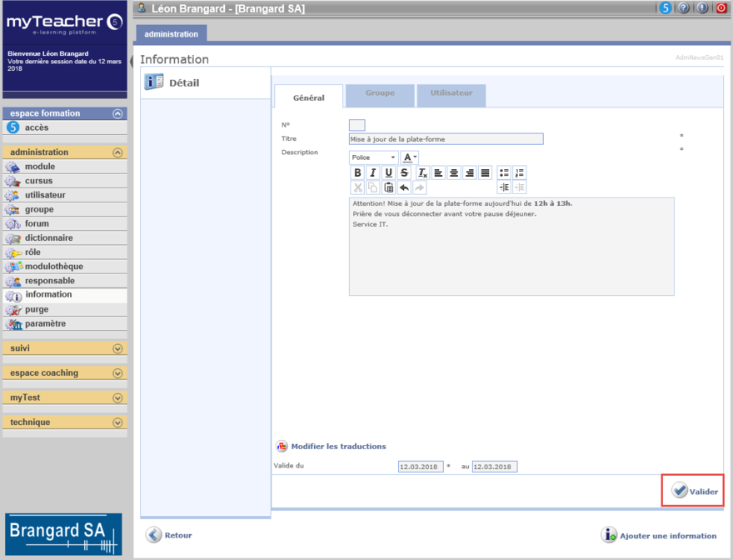Open the text color dropdown

tap(410, 157)
